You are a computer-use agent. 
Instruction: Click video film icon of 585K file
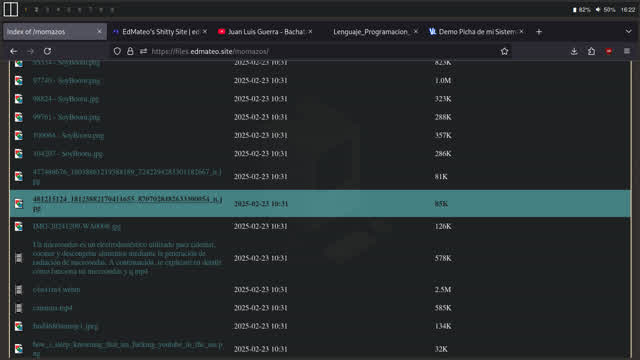click(x=19, y=308)
